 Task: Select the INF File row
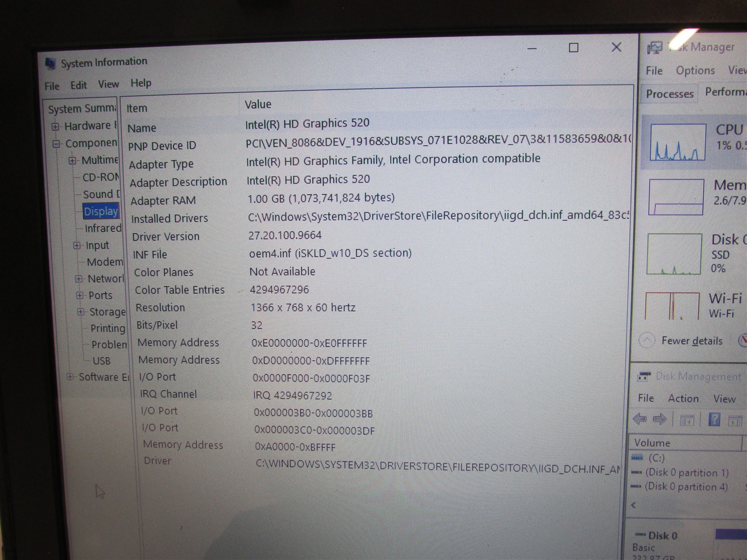pos(381,253)
